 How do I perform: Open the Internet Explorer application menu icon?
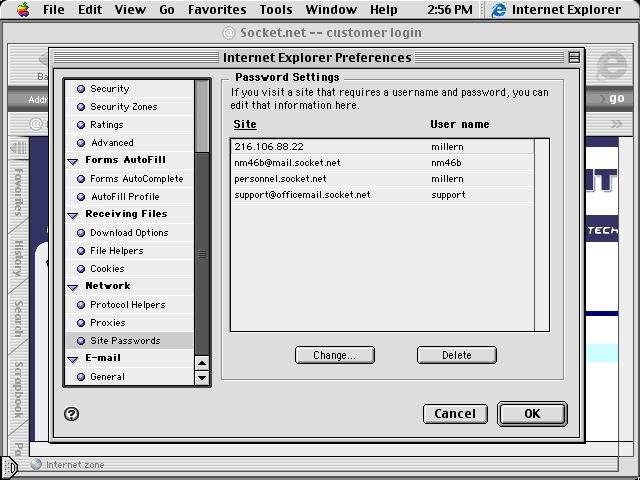(499, 9)
